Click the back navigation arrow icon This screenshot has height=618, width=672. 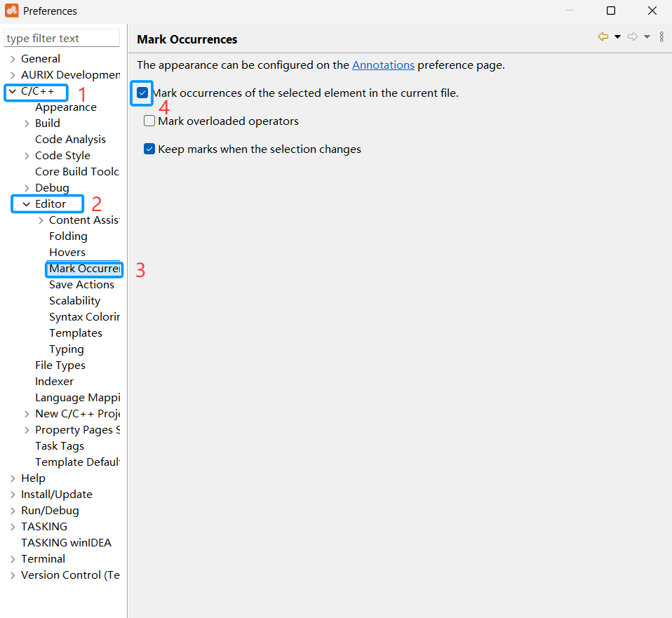(x=603, y=37)
